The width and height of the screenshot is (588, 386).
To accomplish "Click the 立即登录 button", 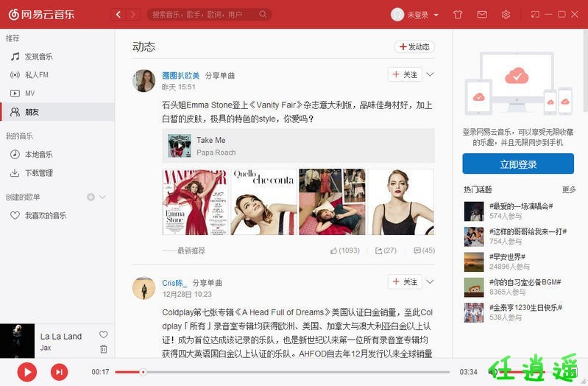I will click(518, 164).
